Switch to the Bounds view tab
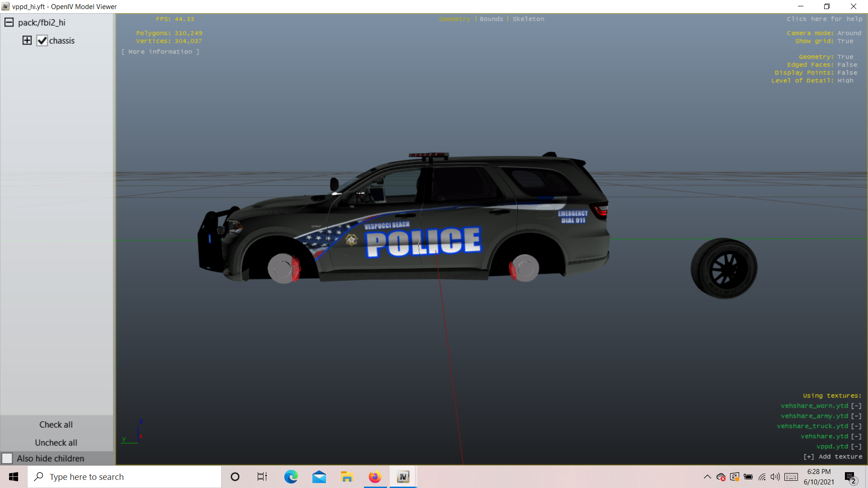Viewport: 868px width, 488px height. [x=491, y=19]
